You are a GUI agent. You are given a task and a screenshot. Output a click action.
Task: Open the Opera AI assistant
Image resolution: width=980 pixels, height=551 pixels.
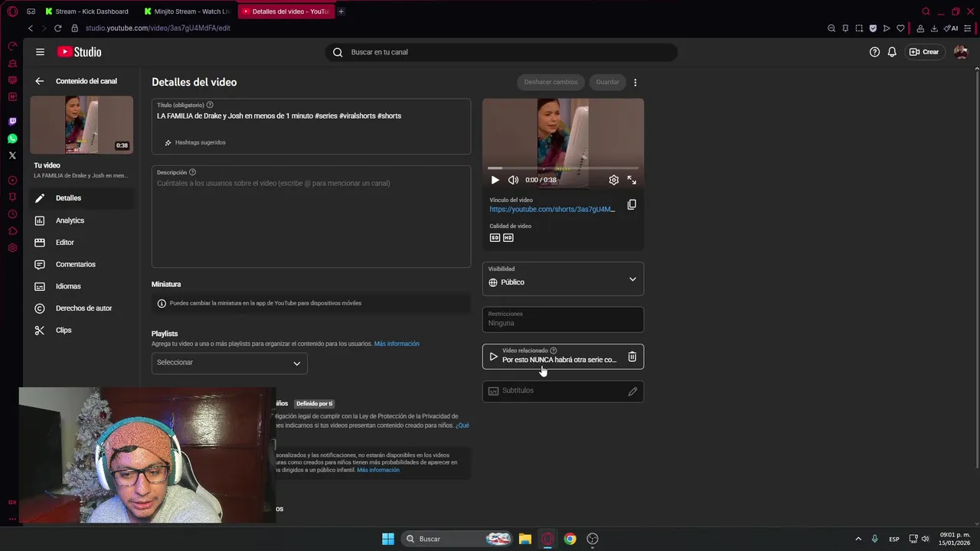coord(952,28)
